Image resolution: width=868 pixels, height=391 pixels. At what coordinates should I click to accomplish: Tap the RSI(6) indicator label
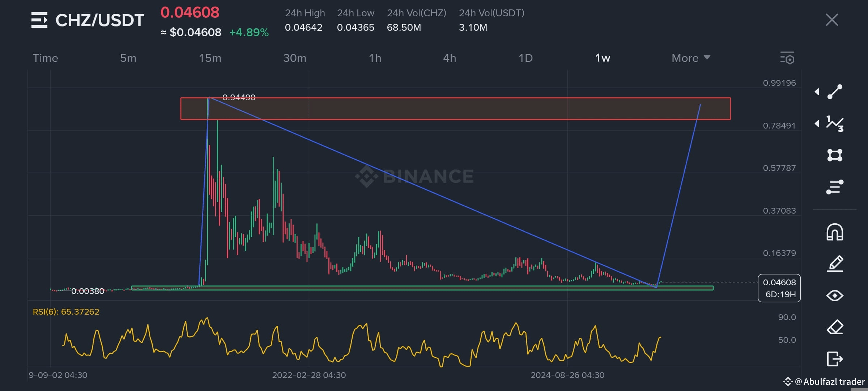pos(66,312)
